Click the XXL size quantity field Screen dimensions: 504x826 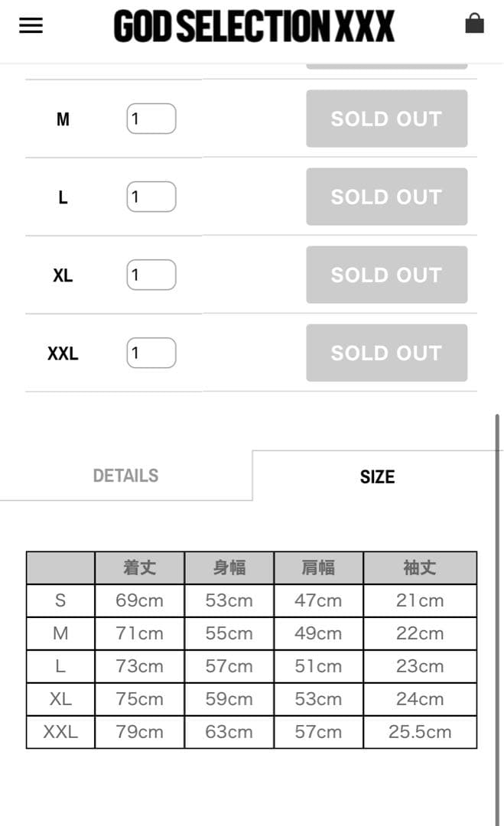click(151, 353)
